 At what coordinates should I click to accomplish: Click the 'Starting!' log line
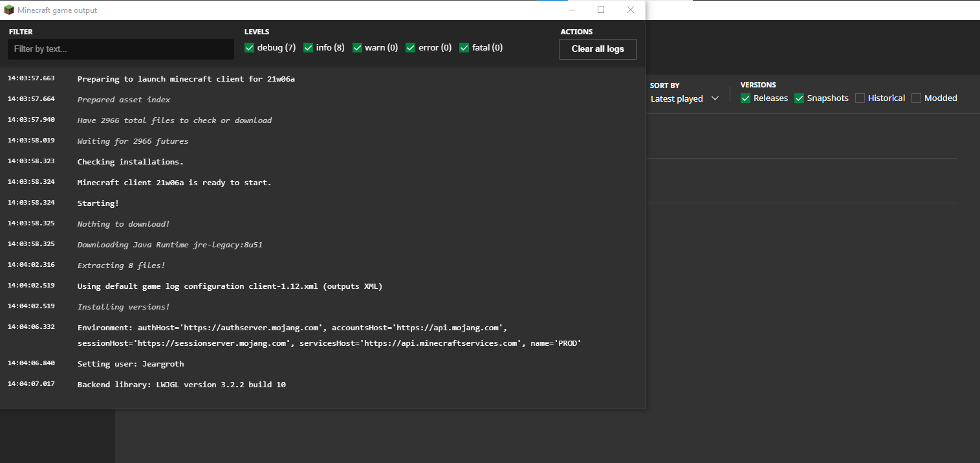[98, 203]
